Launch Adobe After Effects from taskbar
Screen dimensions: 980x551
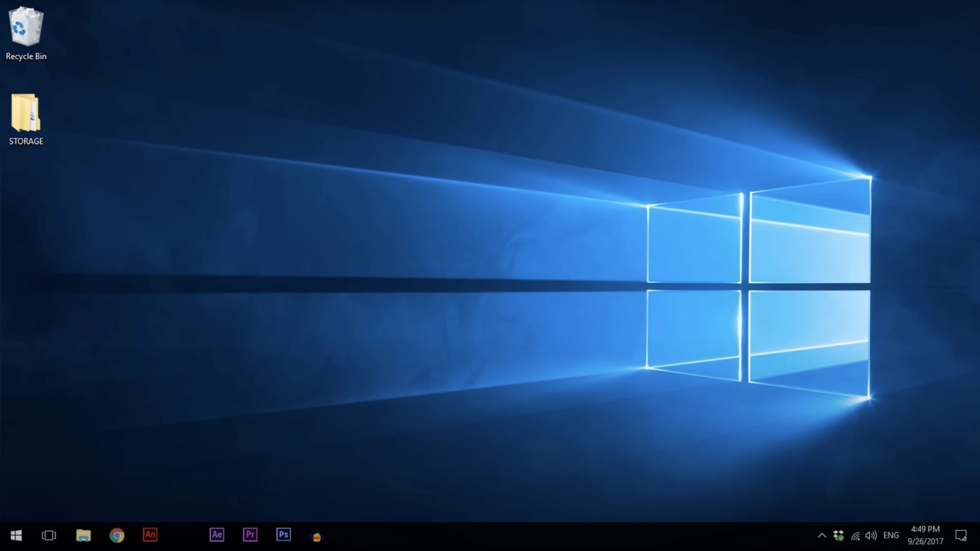coord(217,535)
